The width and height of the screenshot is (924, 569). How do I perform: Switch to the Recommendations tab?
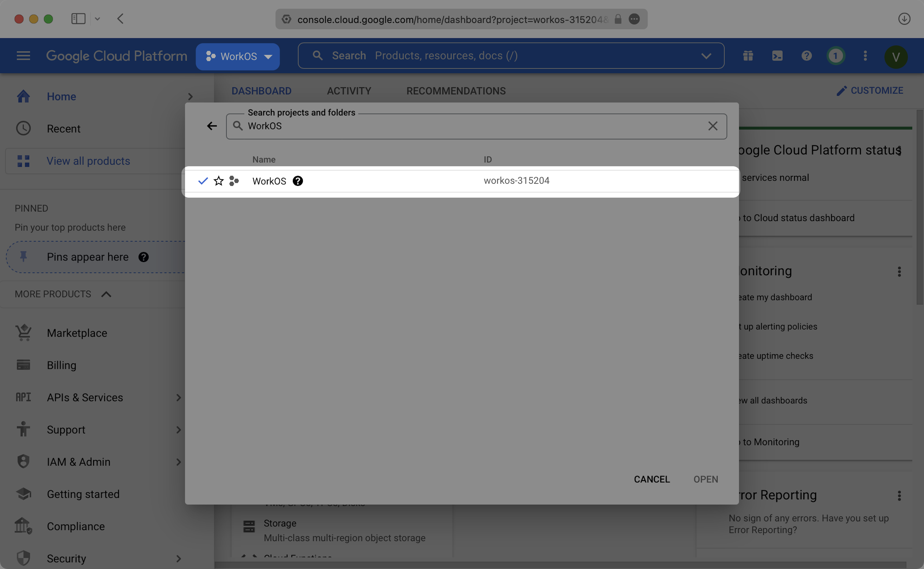(456, 91)
